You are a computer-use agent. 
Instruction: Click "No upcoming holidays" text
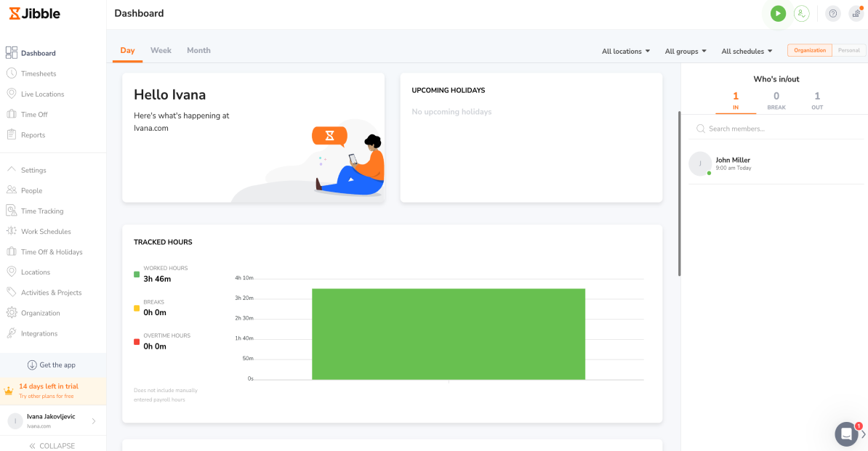(451, 112)
